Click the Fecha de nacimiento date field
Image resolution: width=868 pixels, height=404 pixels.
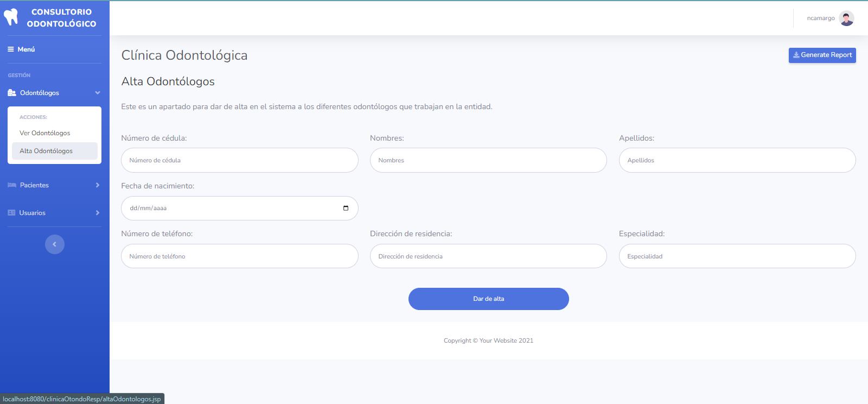(x=239, y=208)
